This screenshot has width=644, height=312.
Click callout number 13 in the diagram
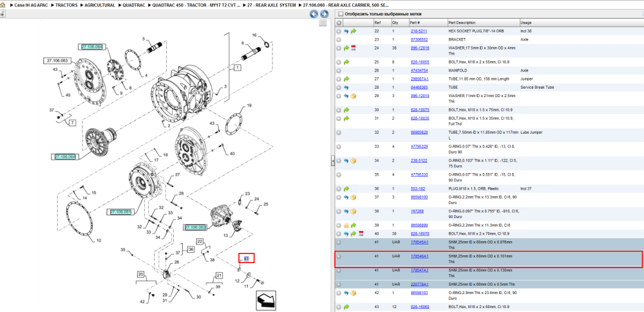click(225, 235)
